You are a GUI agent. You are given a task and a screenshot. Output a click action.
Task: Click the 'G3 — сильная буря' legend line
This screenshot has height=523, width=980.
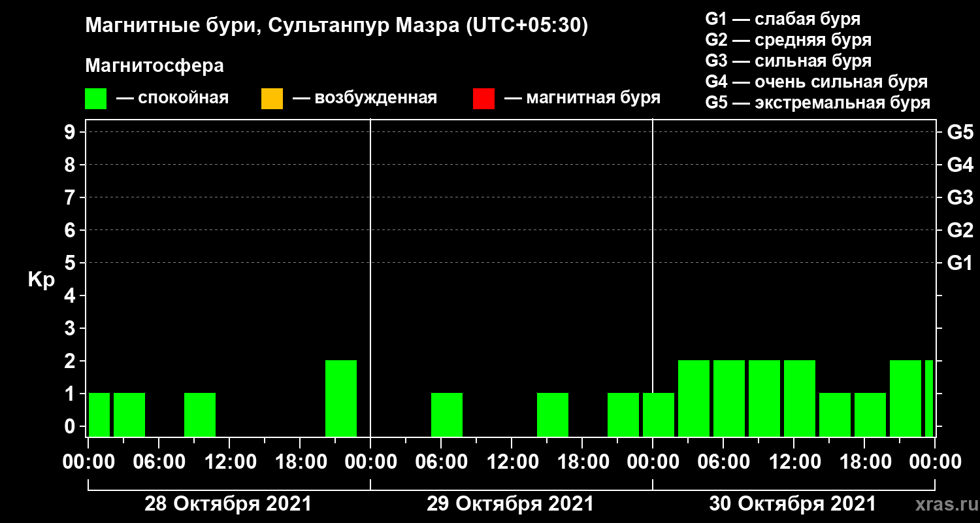(x=788, y=61)
